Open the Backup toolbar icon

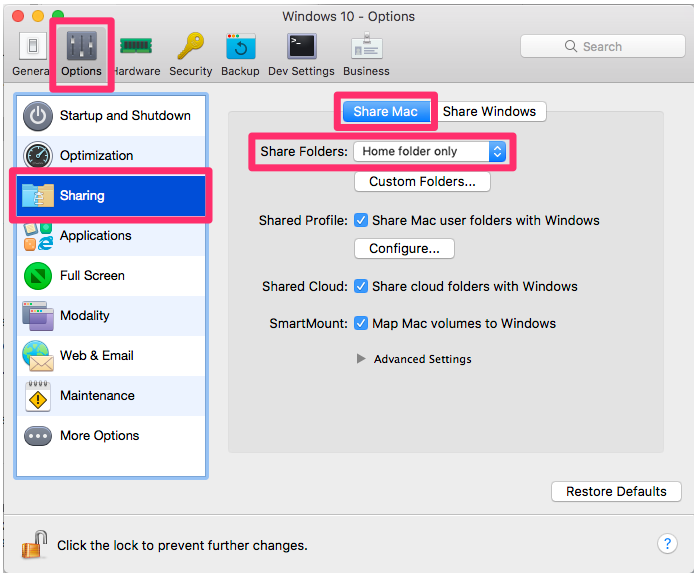coord(240,46)
